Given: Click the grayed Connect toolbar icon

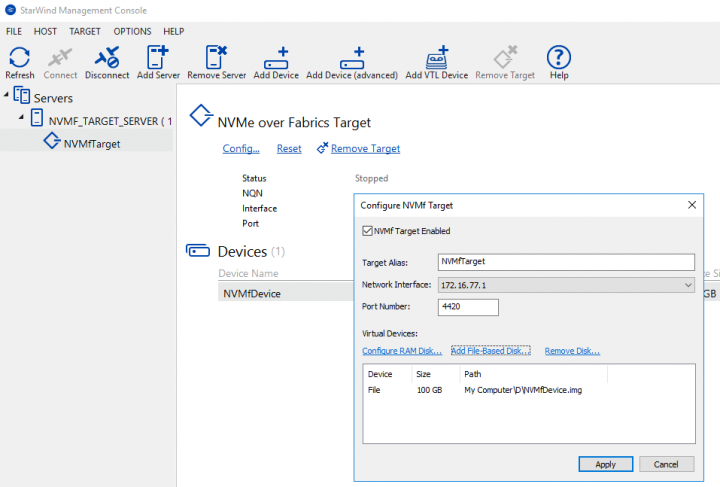Looking at the screenshot, I should [60, 58].
